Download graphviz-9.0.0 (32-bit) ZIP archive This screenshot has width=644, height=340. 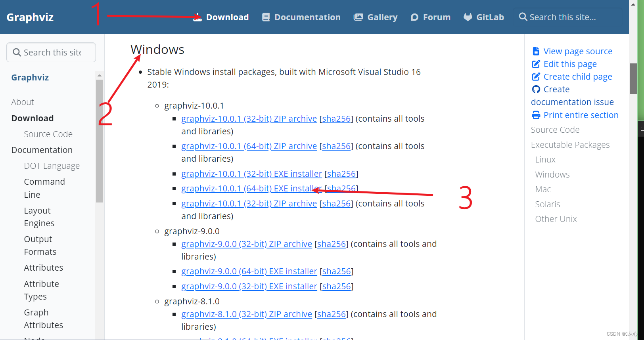(247, 244)
